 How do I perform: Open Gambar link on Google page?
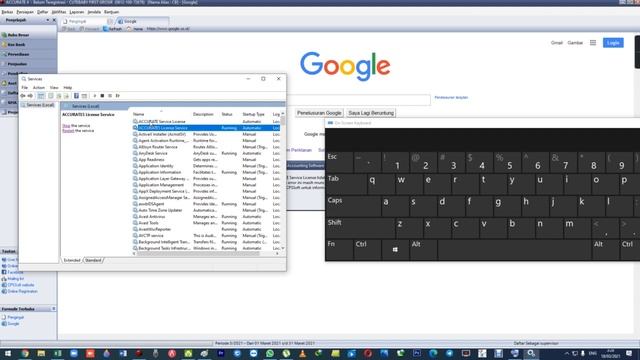tap(575, 42)
